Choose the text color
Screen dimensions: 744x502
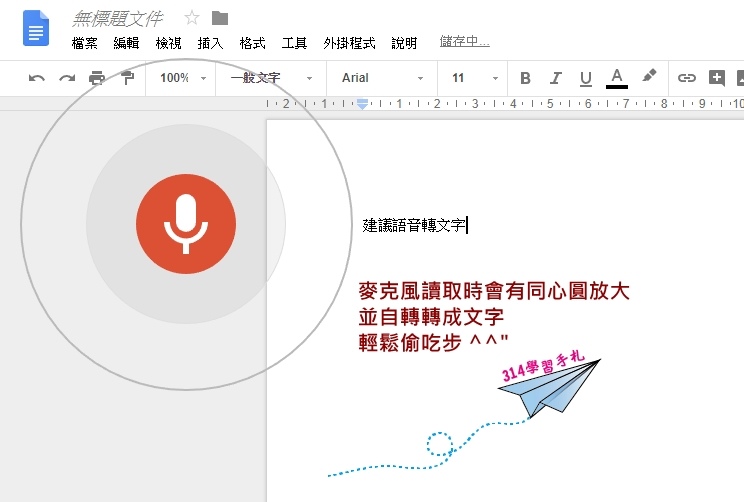[x=617, y=78]
